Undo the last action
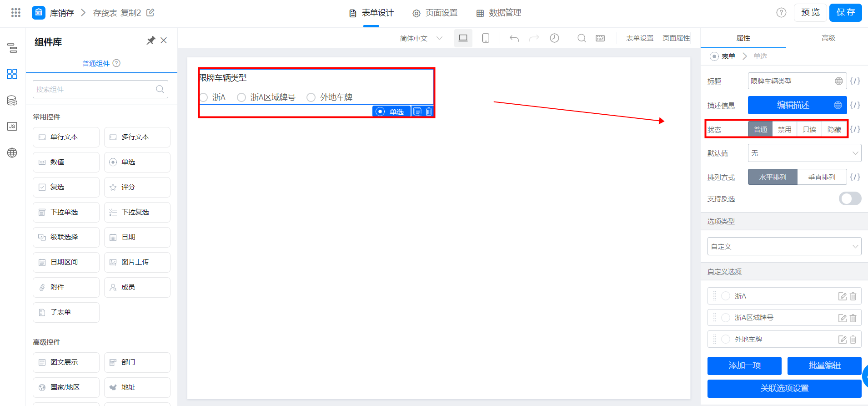Screen dimensions: 868x406 (x=514, y=38)
